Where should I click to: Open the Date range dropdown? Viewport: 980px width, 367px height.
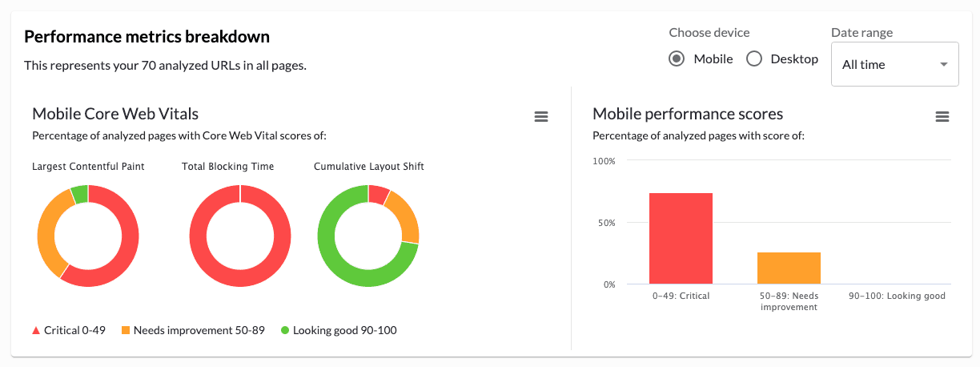[x=894, y=64]
